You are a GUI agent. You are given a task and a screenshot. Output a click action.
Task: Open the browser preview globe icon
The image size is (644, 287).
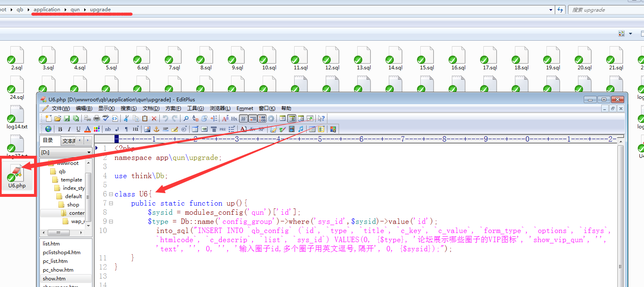(49, 129)
